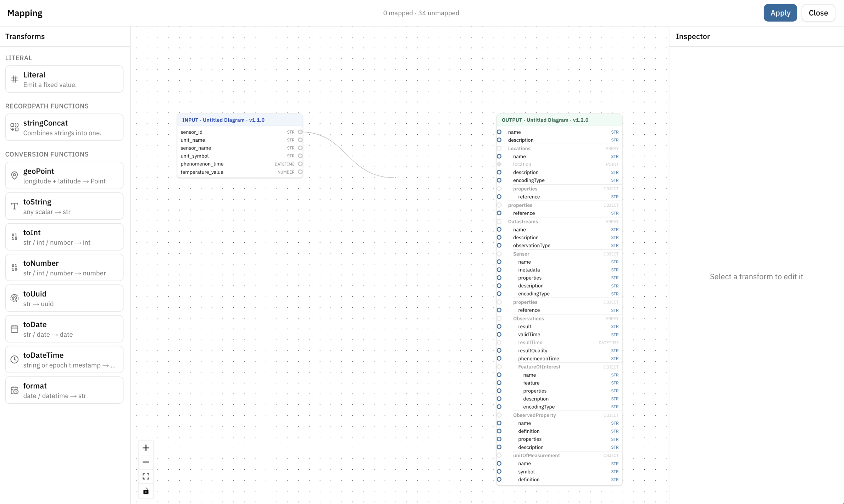844x504 pixels.
Task: Select the toDateTime transform card
Action: pyautogui.click(x=64, y=359)
